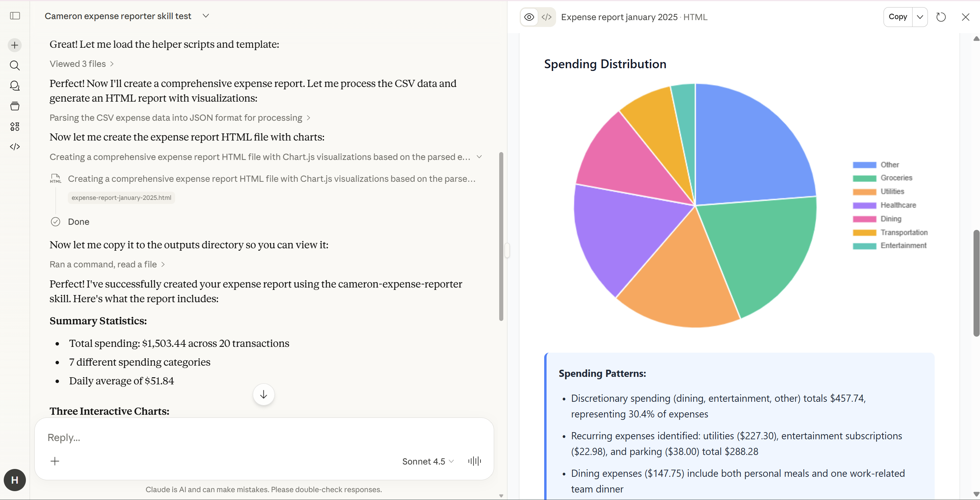Toggle sidebar visibility with the panel icon

(x=14, y=16)
